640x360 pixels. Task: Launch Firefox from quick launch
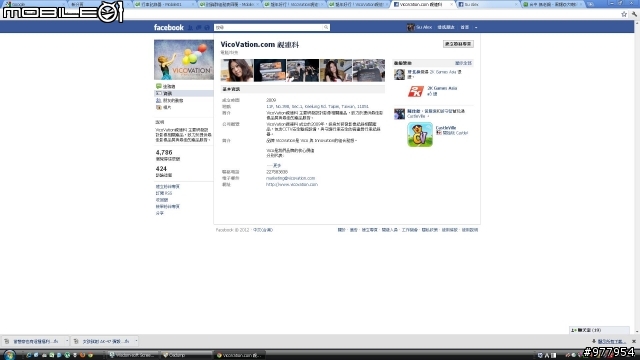coord(82,355)
